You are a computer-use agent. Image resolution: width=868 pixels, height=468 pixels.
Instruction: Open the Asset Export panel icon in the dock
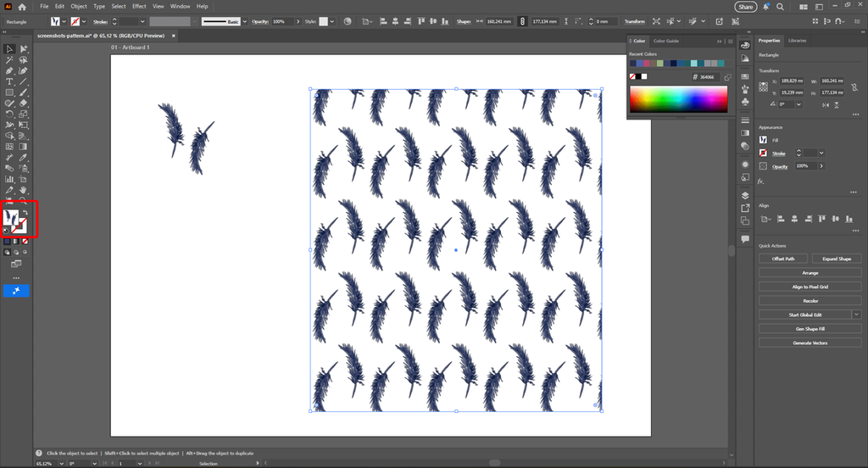[745, 209]
